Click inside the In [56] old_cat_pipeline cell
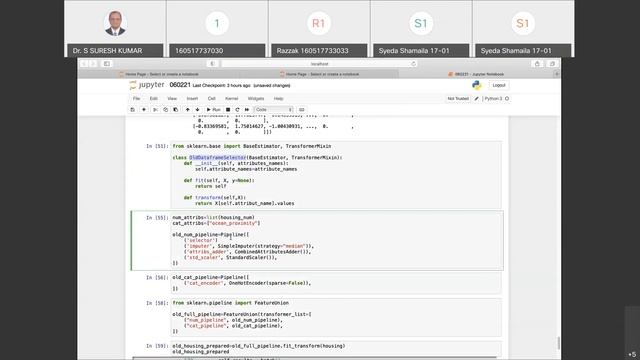640x360 pixels. click(336, 283)
